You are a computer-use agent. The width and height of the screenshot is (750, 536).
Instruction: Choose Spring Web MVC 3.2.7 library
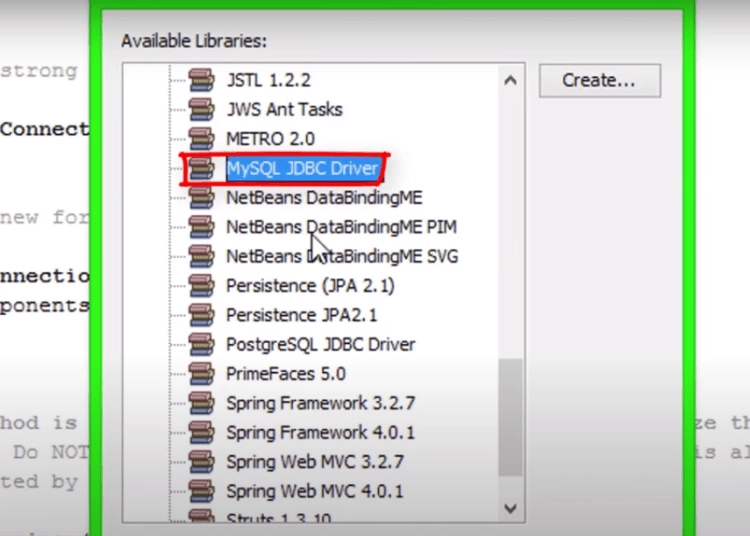[x=314, y=462]
